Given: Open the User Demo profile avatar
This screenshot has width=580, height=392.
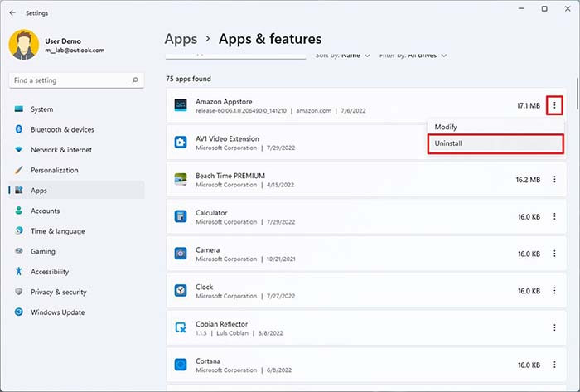Looking at the screenshot, I should [24, 45].
